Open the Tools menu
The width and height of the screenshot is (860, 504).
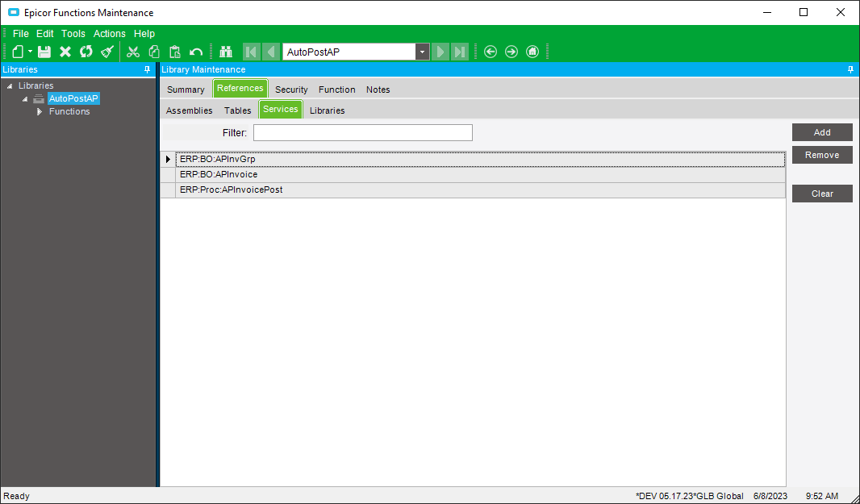[73, 33]
